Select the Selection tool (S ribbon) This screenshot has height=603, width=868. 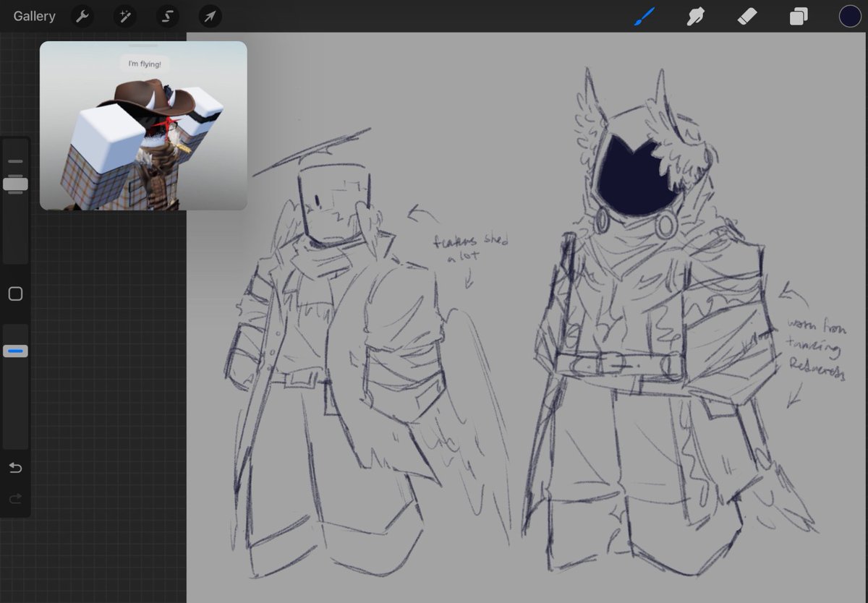[168, 16]
